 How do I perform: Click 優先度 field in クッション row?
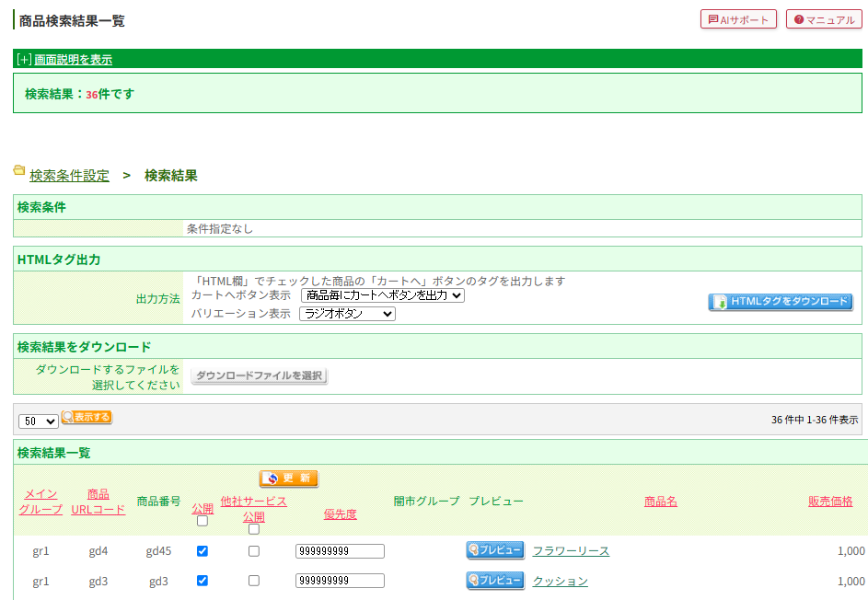[x=340, y=581]
